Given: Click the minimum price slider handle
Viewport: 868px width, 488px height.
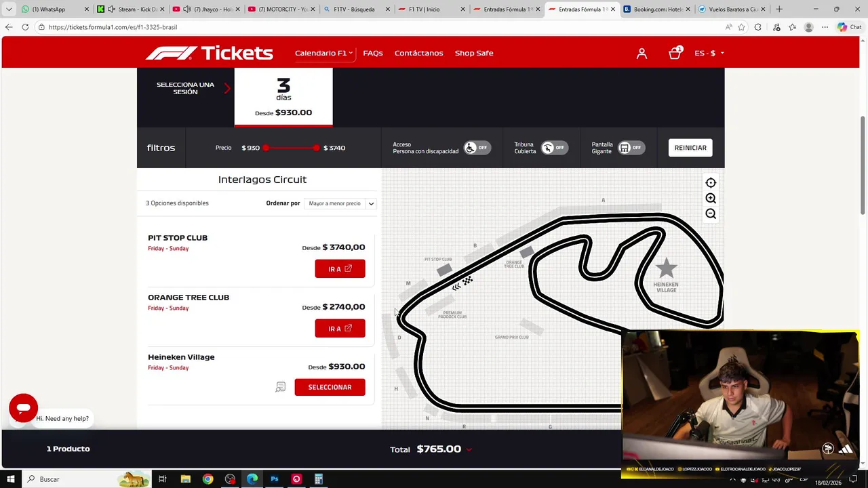Looking at the screenshot, I should coord(266,148).
